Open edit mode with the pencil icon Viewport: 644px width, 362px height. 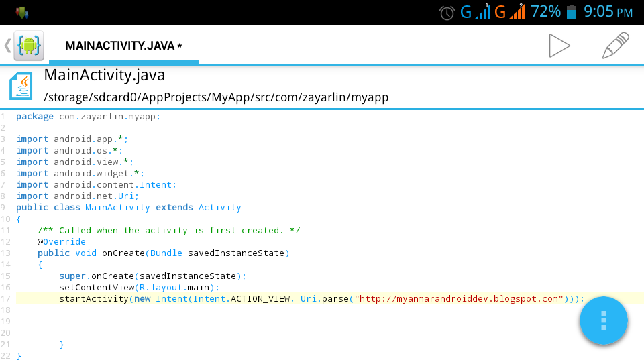pos(615,46)
